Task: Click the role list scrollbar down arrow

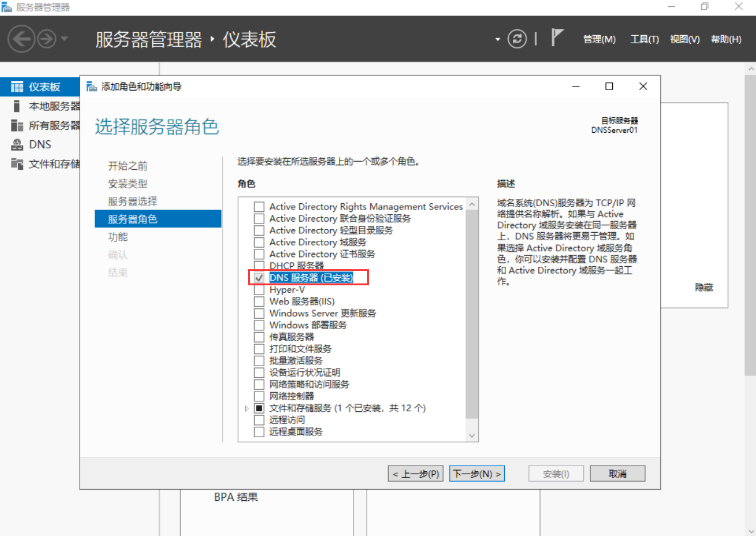Action: tap(472, 435)
